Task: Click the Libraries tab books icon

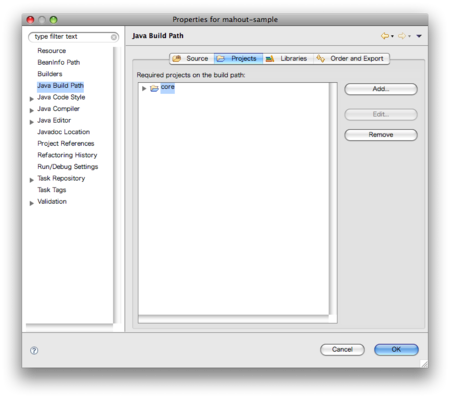Action: [270, 59]
